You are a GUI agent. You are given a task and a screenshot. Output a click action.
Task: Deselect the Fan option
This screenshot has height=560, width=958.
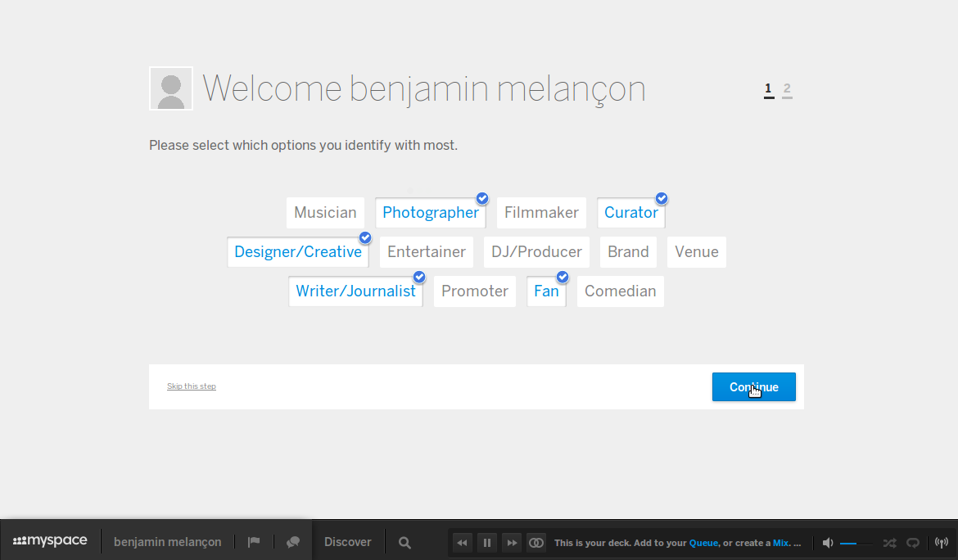coord(546,291)
